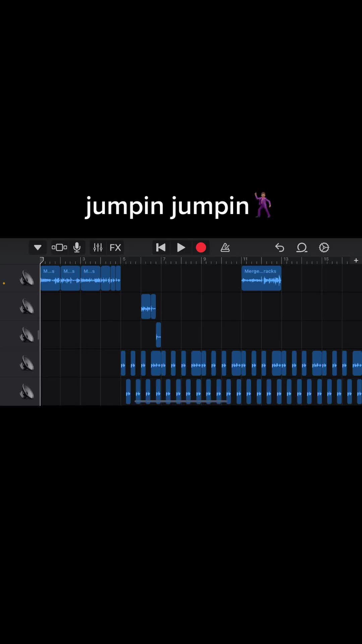362x644 pixels.
Task: Click the horizontal scroll bar indicator
Action: click(x=181, y=401)
